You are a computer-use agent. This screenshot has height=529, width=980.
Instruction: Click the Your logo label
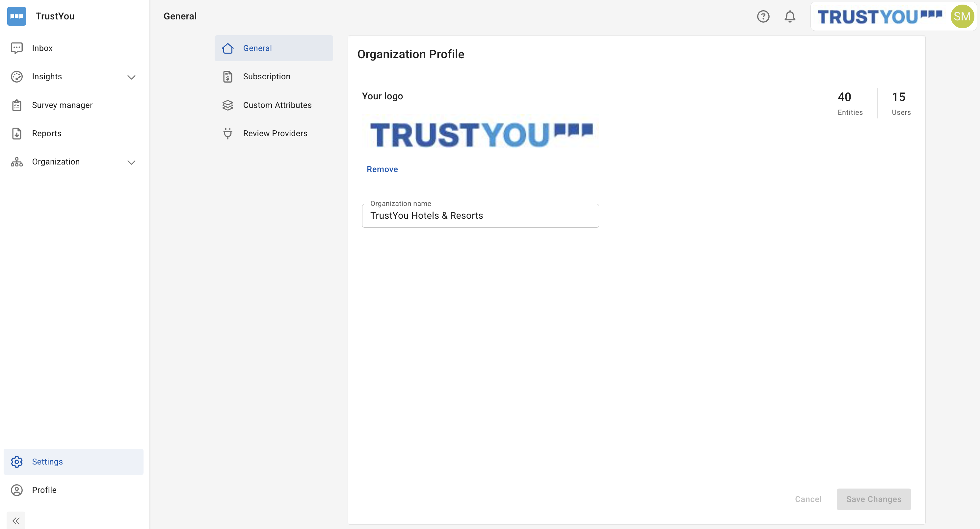[x=382, y=96]
